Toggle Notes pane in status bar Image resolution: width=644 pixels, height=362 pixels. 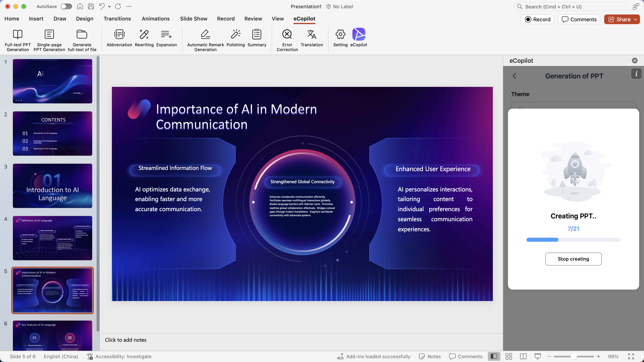click(430, 357)
